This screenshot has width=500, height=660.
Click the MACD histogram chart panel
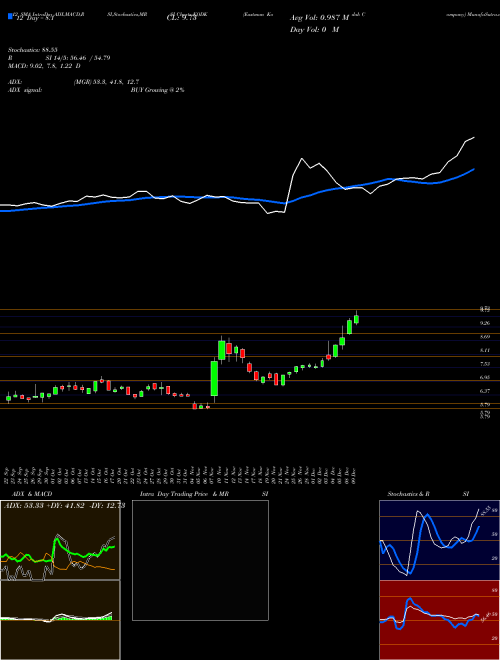60,620
